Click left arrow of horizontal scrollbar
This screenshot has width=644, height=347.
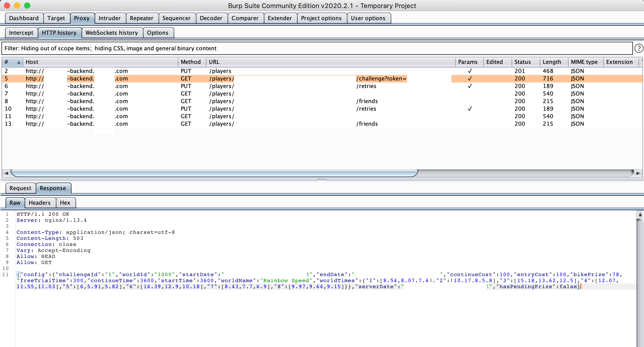[6, 173]
